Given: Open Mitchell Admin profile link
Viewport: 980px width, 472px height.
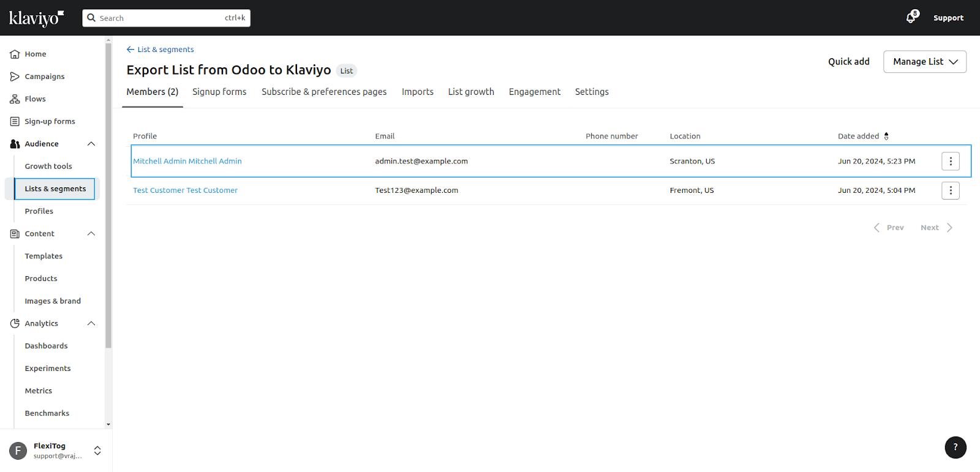Looking at the screenshot, I should 187,161.
